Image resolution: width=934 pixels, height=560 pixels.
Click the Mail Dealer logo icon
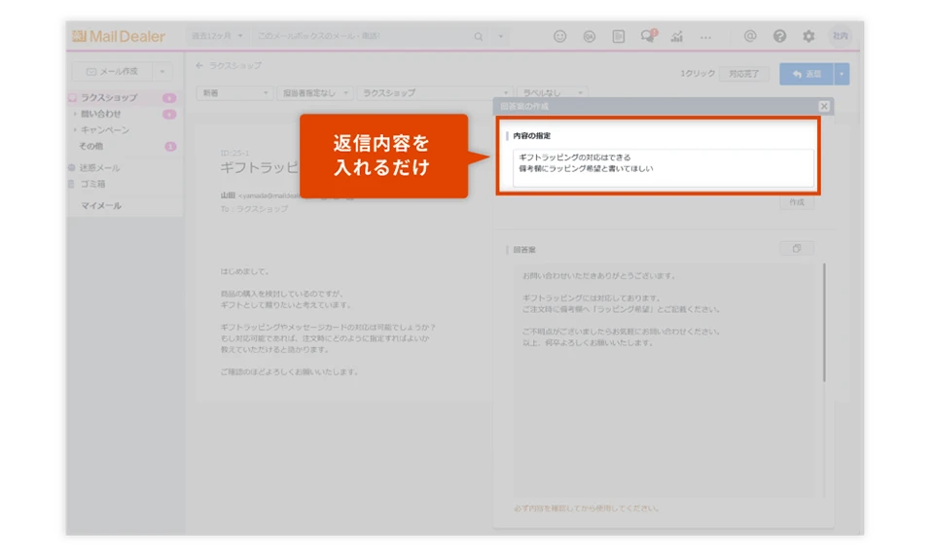(77, 35)
